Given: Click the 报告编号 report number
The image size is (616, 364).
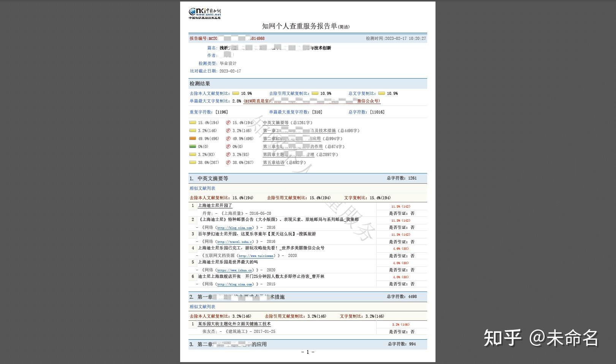Looking at the screenshot, I should click(227, 38).
